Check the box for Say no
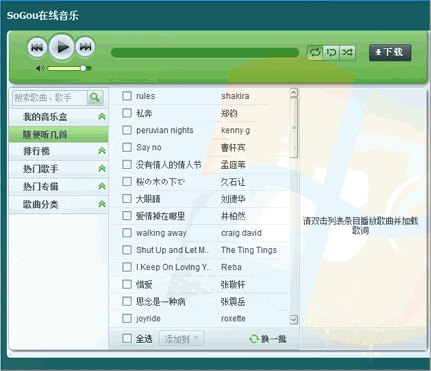431x371 pixels. point(127,147)
